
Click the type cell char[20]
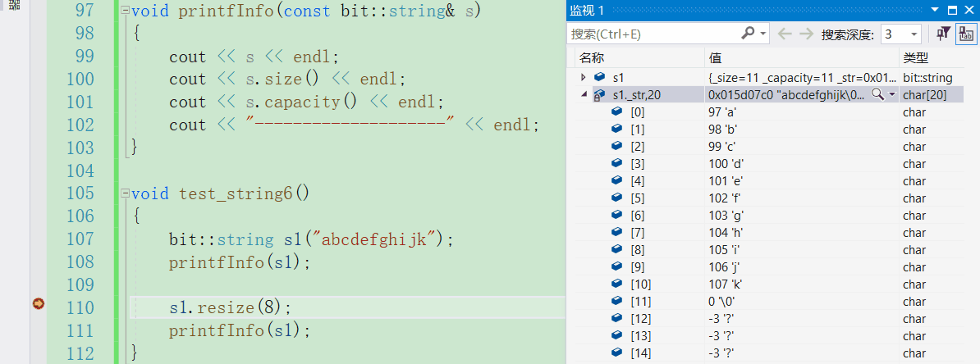coord(923,95)
